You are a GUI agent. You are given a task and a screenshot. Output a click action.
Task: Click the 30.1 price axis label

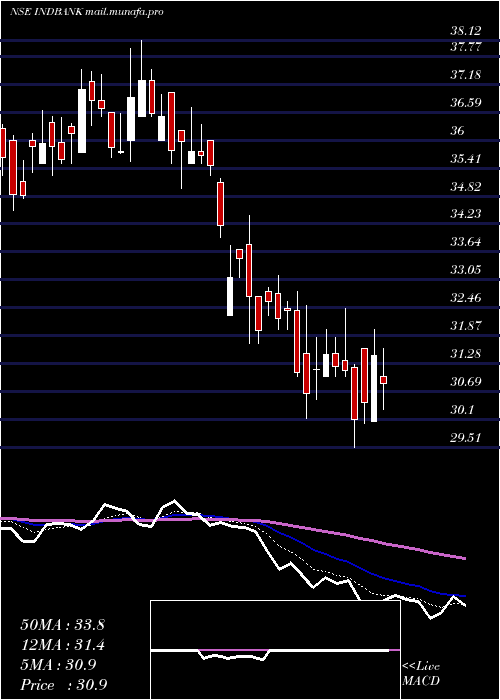click(x=462, y=410)
